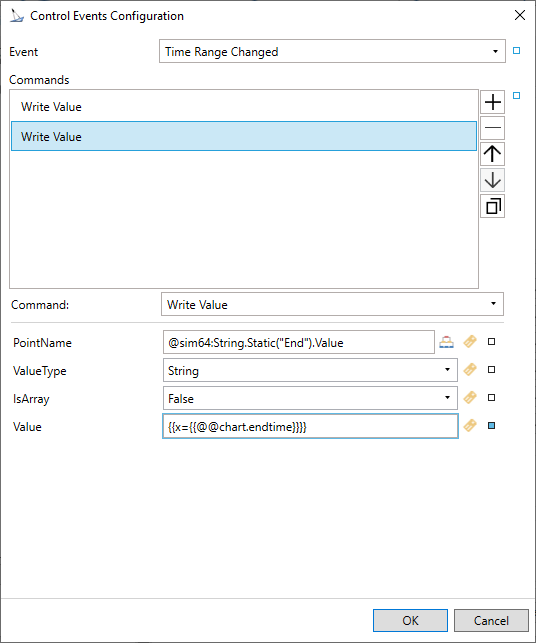
Task: Expand the Command dropdown showing Write Value
Action: 332,304
